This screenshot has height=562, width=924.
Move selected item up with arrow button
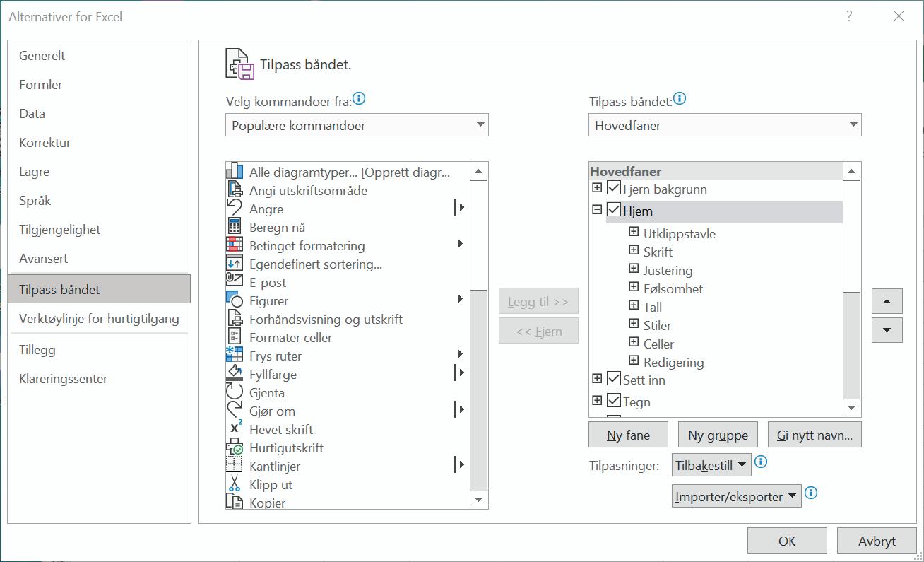(x=887, y=301)
